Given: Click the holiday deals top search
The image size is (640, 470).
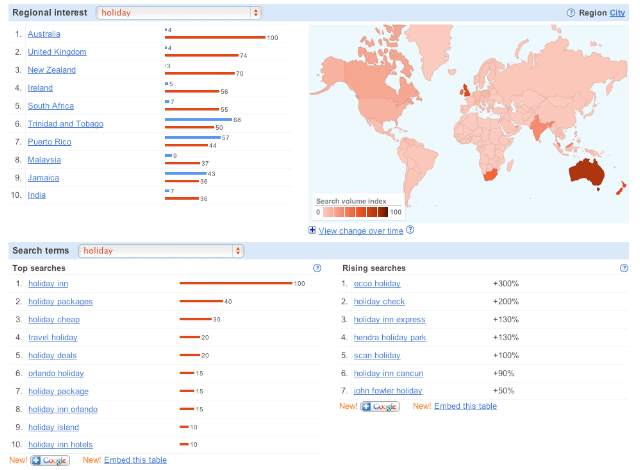Looking at the screenshot, I should coord(52,355).
